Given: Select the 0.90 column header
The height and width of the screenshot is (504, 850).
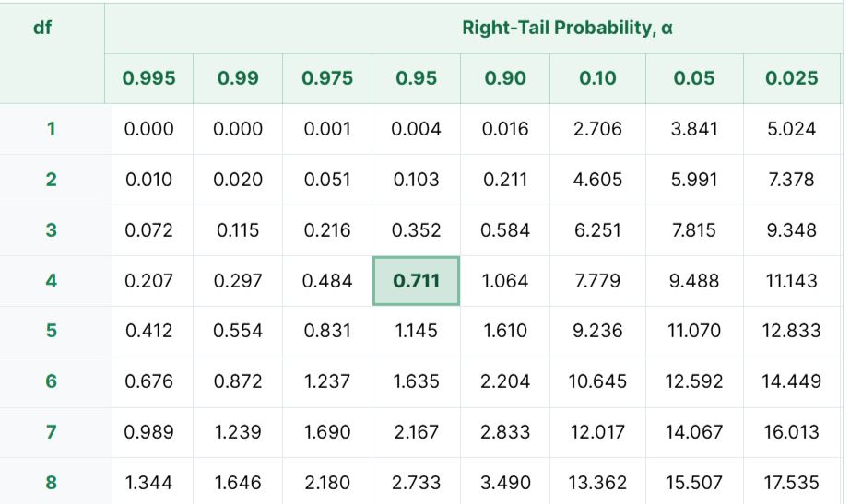Looking at the screenshot, I should coord(505,78).
